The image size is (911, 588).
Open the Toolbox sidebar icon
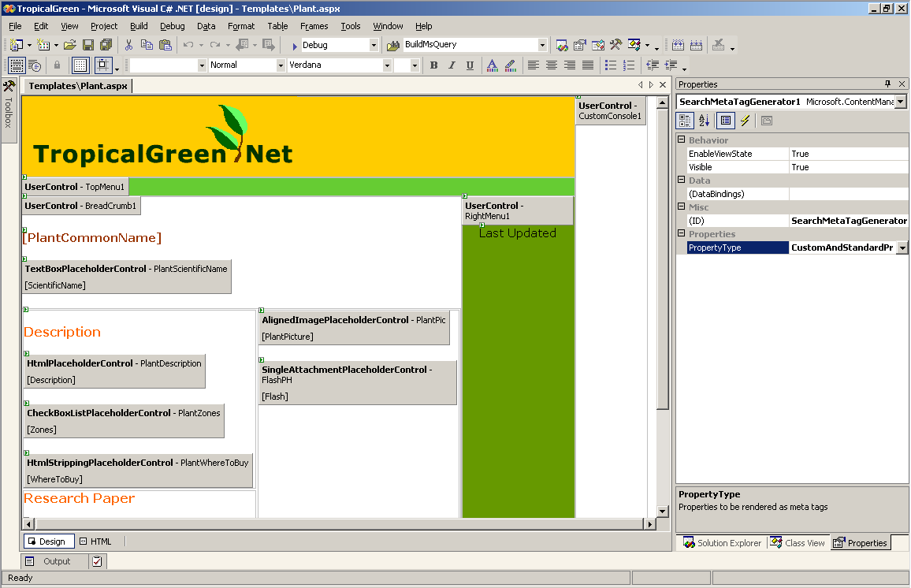(9, 87)
